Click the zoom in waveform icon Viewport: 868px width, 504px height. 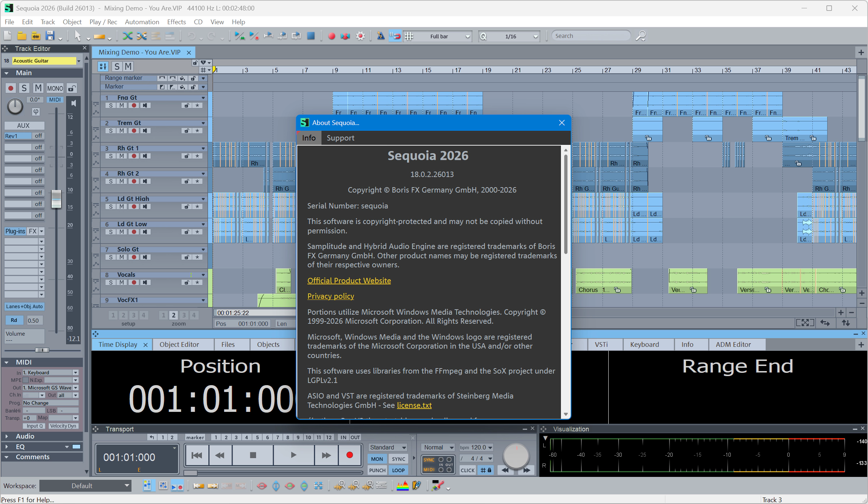tap(340, 486)
